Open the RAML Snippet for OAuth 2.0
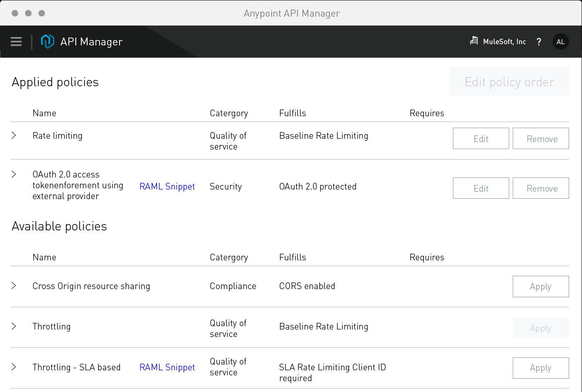 167,186
